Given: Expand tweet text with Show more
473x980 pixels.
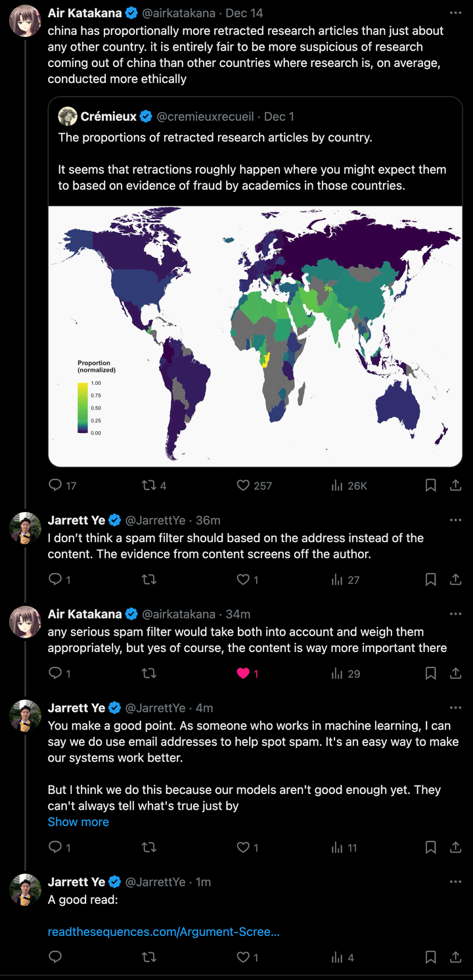Looking at the screenshot, I should click(78, 822).
